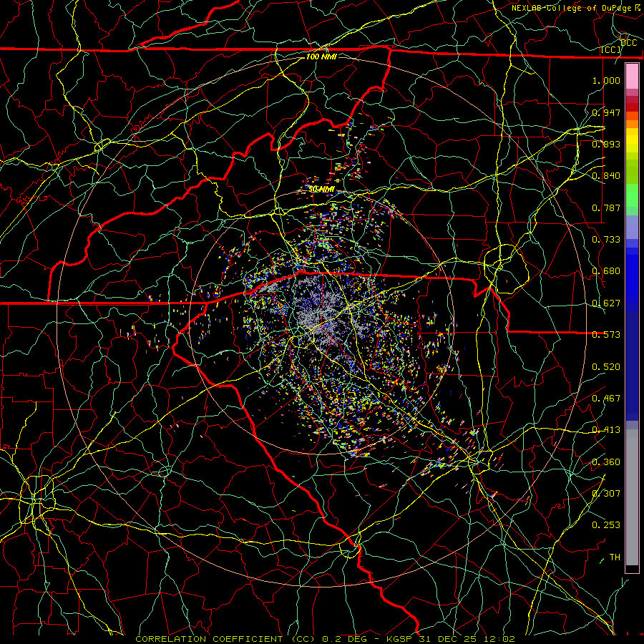Select the 0.520 legend value

tap(606, 367)
